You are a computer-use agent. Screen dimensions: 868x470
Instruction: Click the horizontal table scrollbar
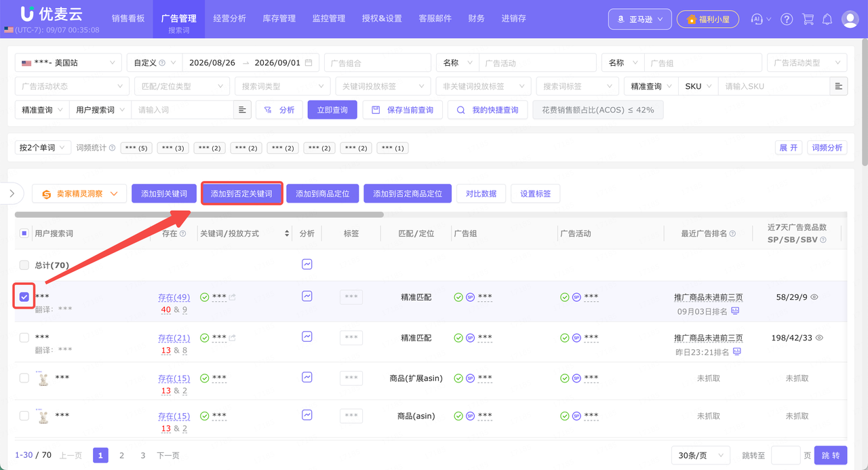199,214
